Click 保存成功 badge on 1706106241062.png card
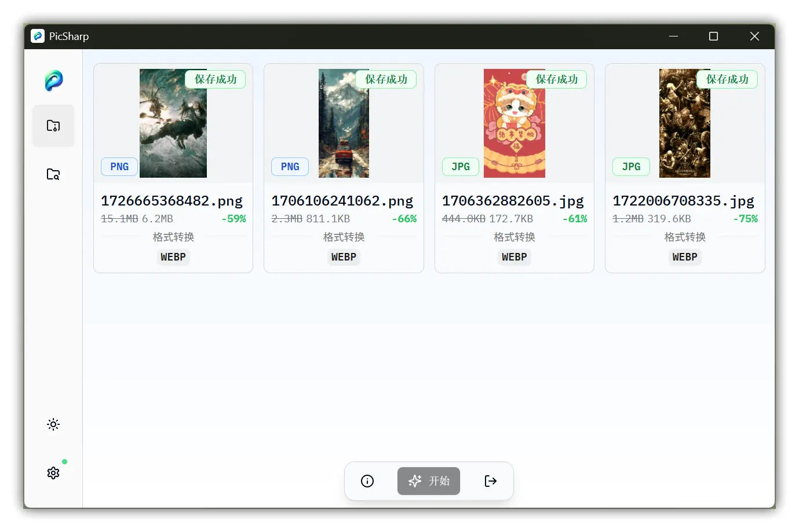 (x=386, y=79)
